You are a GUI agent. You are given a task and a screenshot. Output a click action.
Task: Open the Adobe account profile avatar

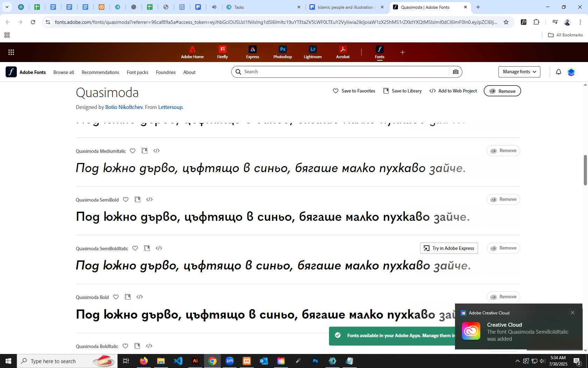[571, 72]
